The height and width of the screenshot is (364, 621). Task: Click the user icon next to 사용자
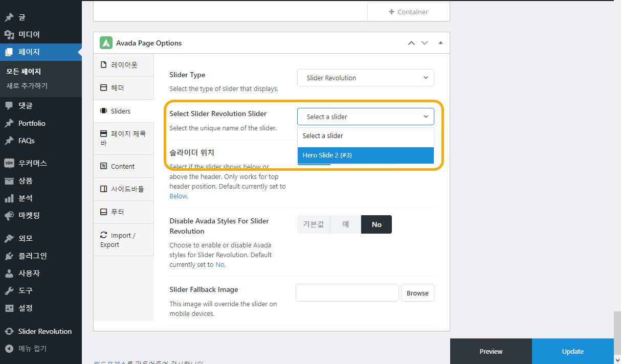[x=9, y=274]
